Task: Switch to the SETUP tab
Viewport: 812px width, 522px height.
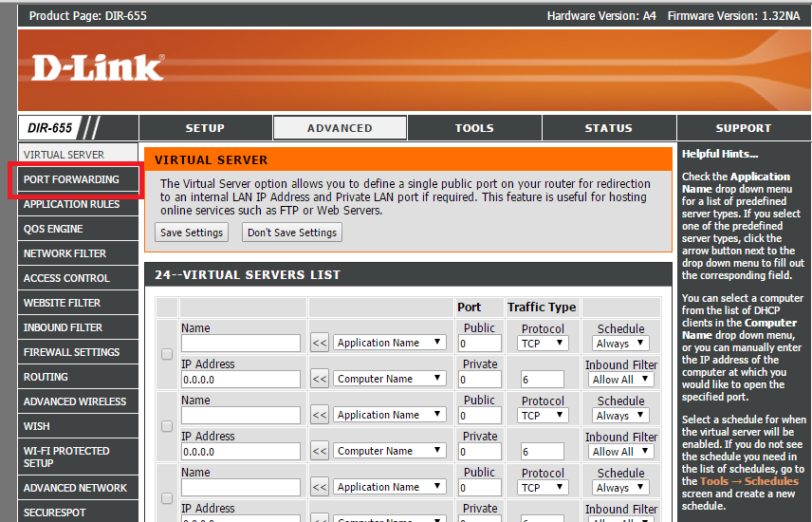Action: [x=206, y=128]
